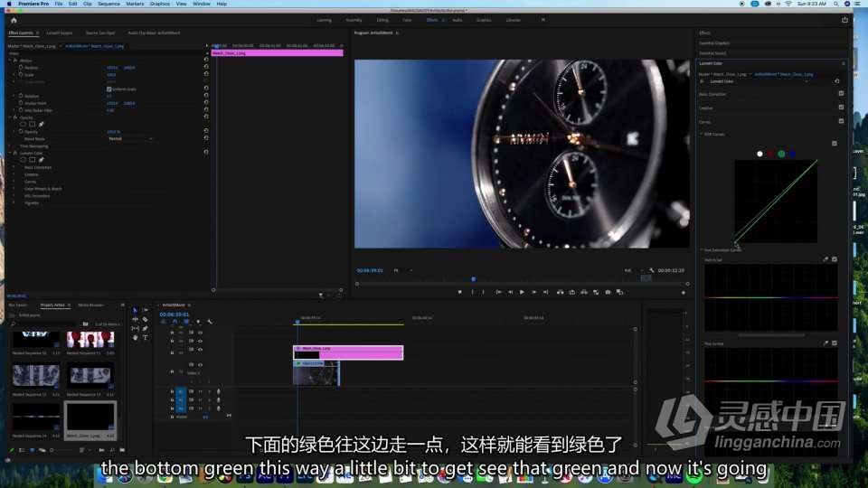868x488 pixels.
Task: Expand Basic Correction in Effect Controls
Action: click(x=14, y=167)
